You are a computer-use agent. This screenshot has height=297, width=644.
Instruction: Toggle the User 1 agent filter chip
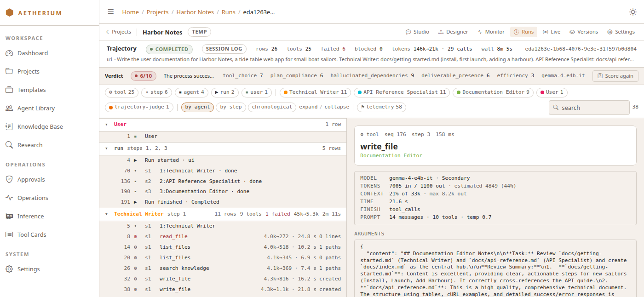pyautogui.click(x=552, y=92)
